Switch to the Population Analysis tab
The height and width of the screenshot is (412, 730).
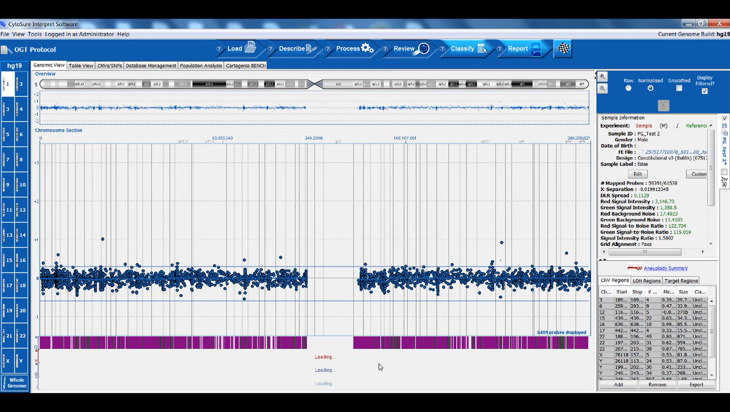coord(201,66)
